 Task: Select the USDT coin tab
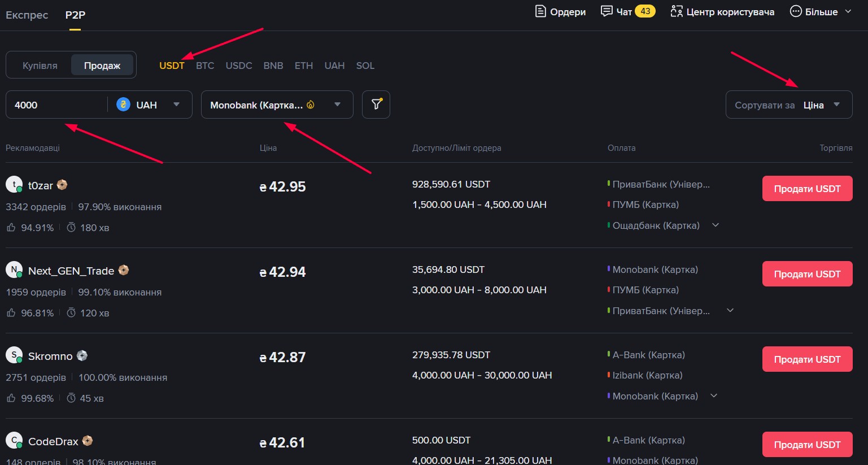click(172, 66)
